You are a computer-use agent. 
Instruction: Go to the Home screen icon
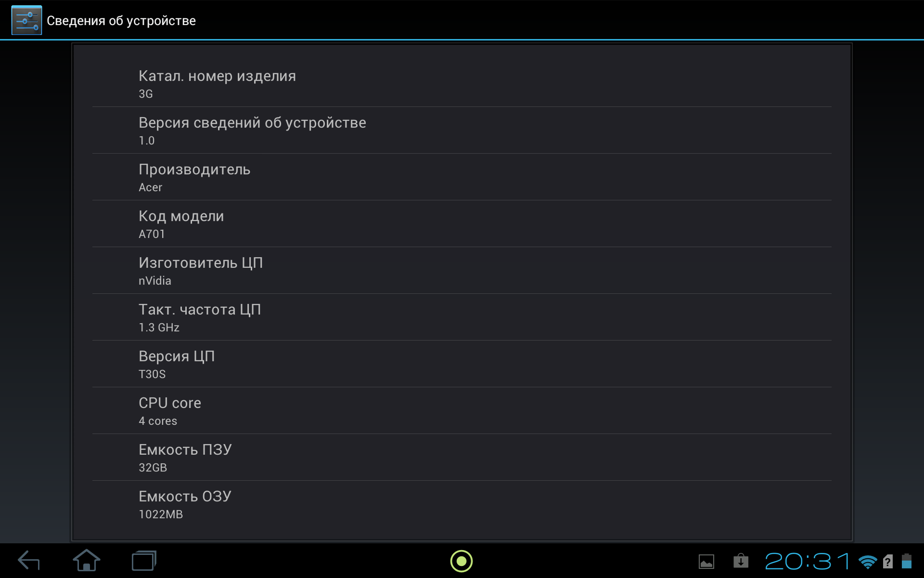coord(87,561)
